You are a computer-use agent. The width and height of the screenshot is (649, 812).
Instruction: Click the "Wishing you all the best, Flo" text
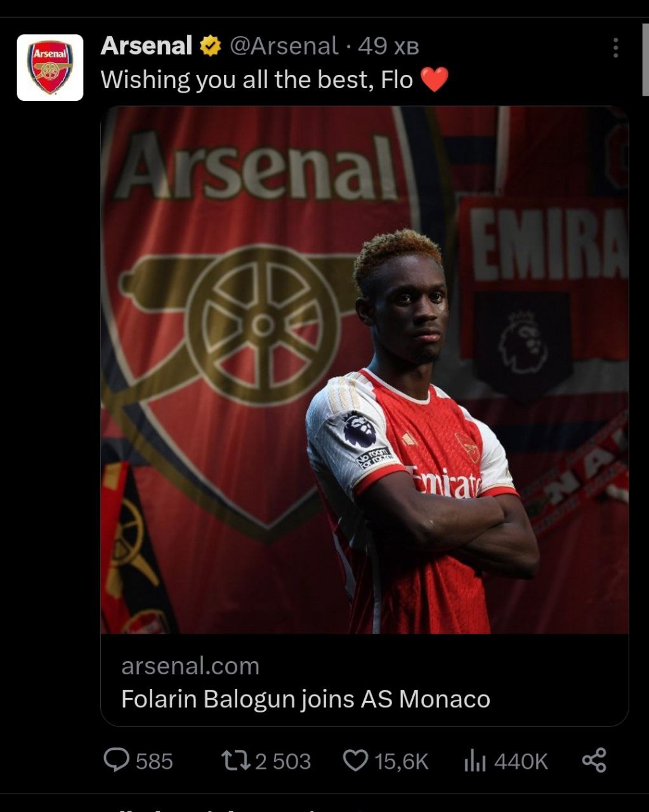[x=257, y=80]
